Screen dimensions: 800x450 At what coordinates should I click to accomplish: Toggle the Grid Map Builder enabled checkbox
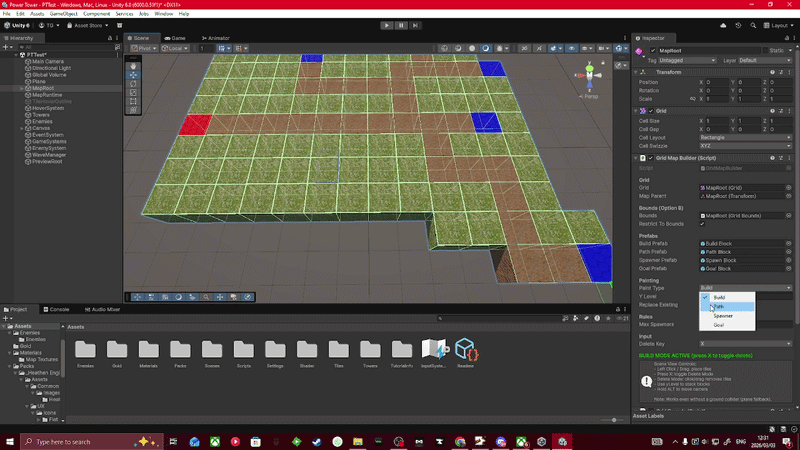[x=651, y=158]
